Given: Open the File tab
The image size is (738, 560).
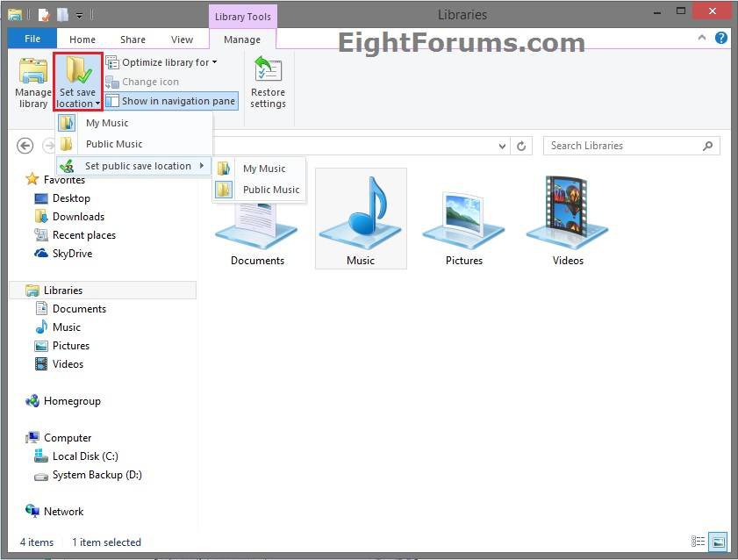Looking at the screenshot, I should (x=32, y=39).
